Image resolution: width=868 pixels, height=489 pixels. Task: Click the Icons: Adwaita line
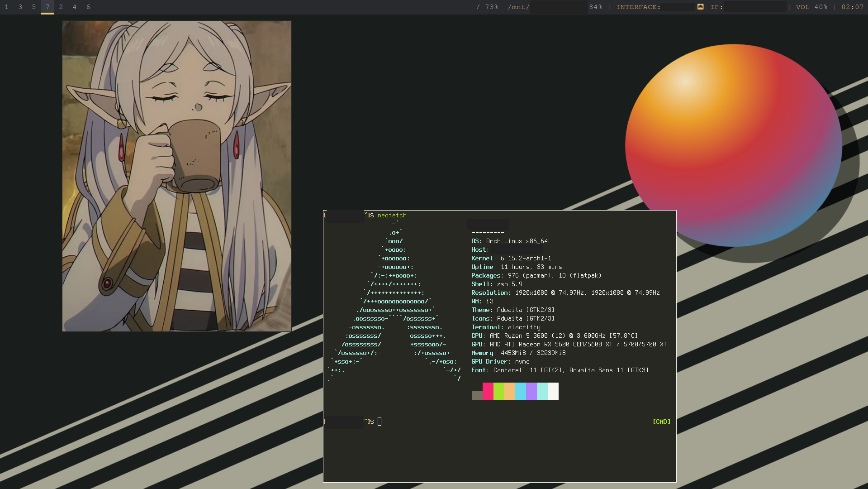[x=513, y=319]
